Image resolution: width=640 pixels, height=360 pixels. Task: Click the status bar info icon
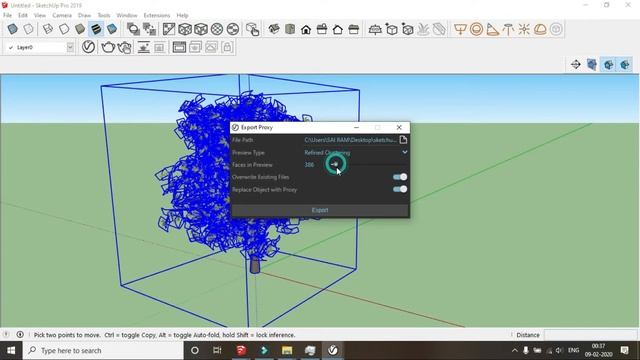20,334
